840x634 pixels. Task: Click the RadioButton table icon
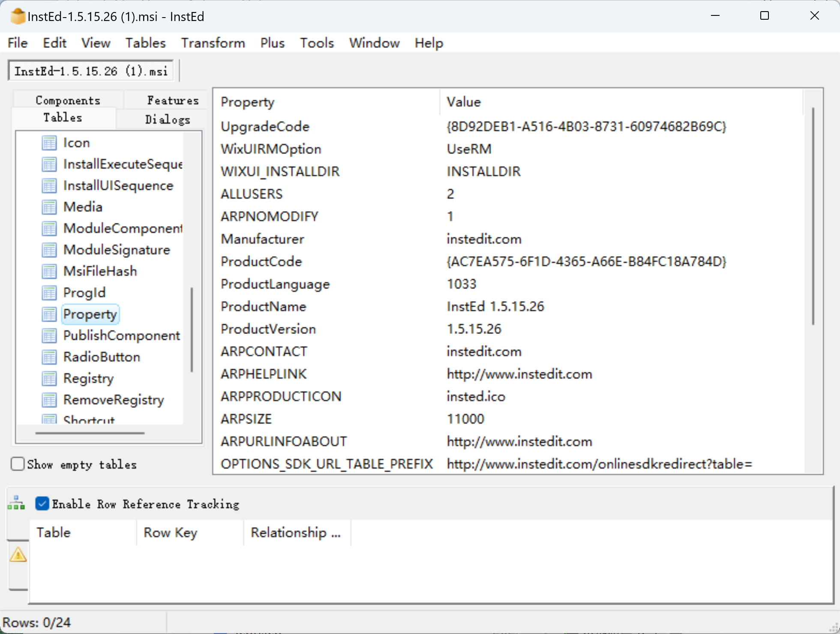click(49, 357)
